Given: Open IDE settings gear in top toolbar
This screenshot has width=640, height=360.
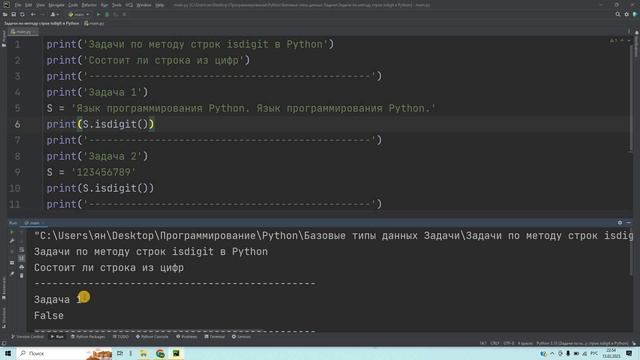Looking at the screenshot, I should [627, 14].
